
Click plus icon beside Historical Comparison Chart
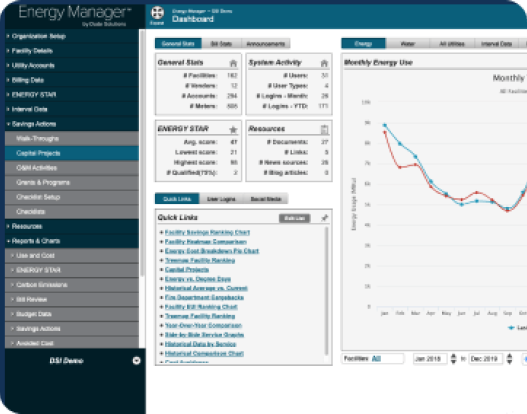pos(161,354)
